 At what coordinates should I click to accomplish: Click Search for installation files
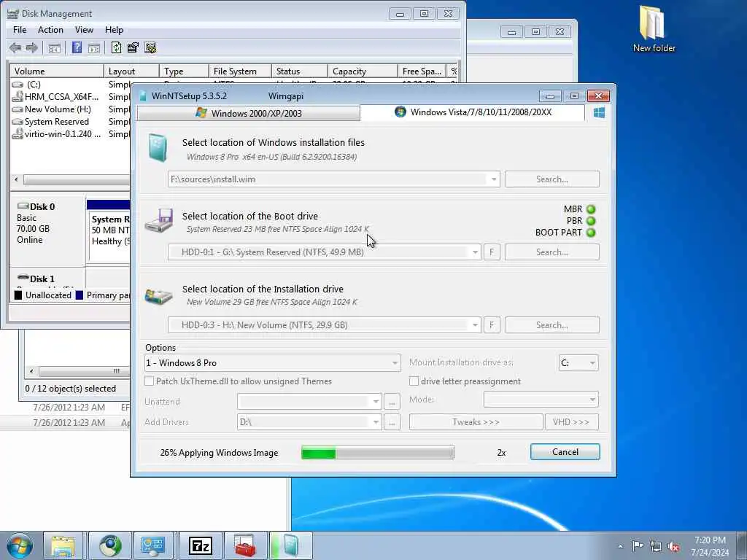click(552, 179)
